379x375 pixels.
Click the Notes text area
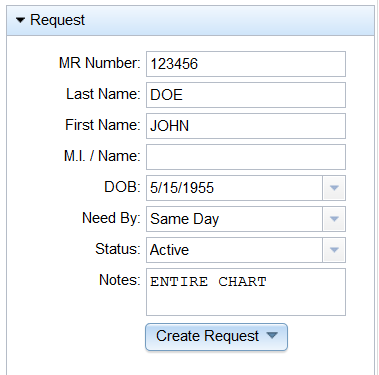[x=246, y=292]
